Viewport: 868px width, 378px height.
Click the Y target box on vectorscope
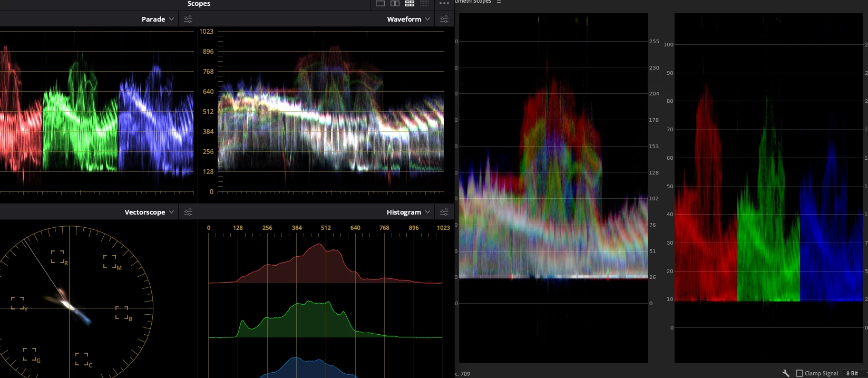click(x=17, y=303)
